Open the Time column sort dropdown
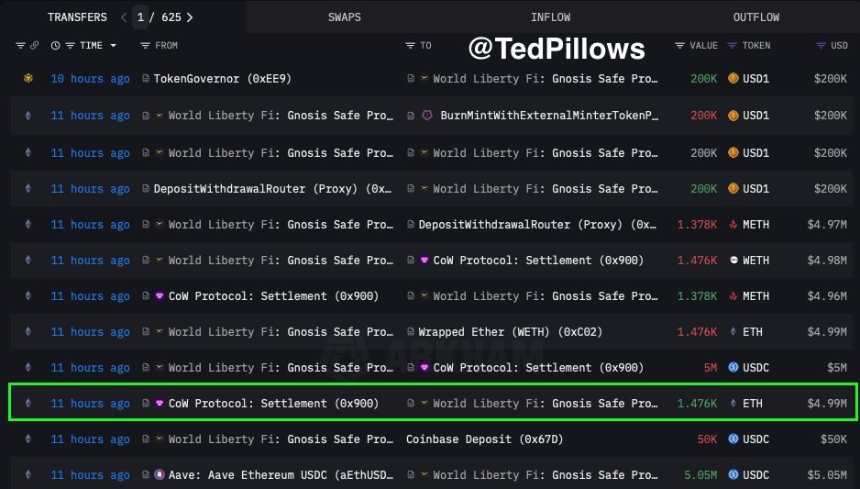The height and width of the screenshot is (489, 860). pos(113,46)
